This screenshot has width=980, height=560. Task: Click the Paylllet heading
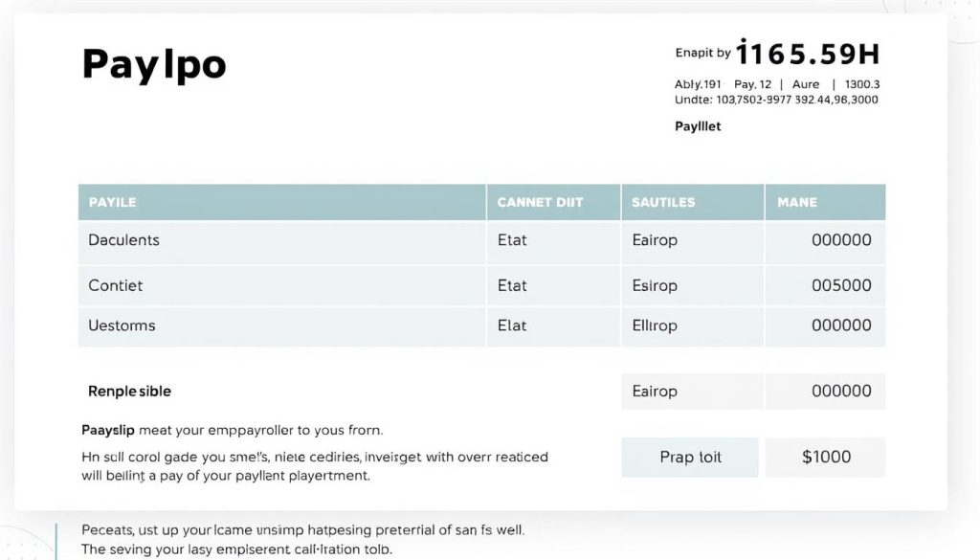[698, 126]
